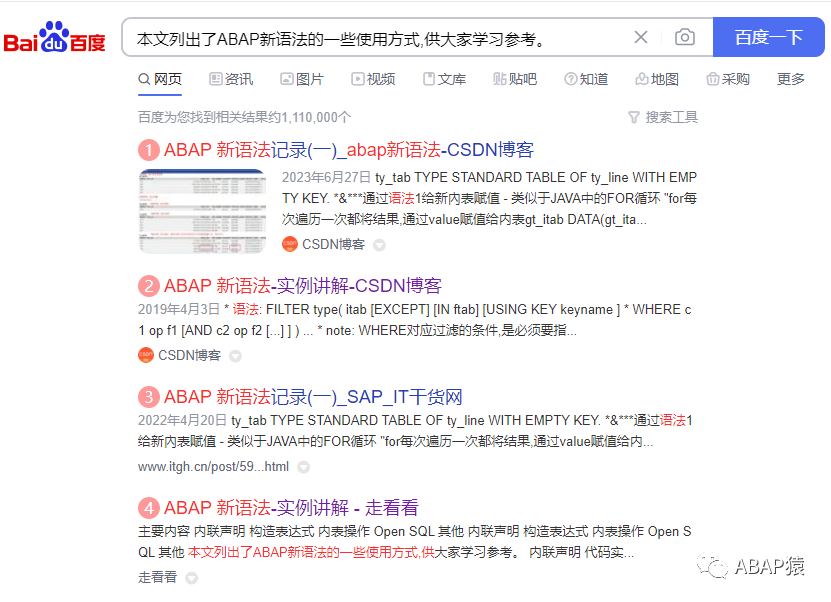The height and width of the screenshot is (602, 831).
Task: Expand dropdown arrow beside second CSDN博客
Action: point(235,356)
